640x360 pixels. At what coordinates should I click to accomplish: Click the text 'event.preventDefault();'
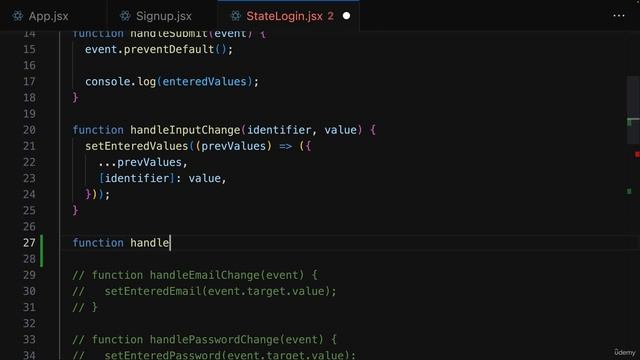[159, 49]
